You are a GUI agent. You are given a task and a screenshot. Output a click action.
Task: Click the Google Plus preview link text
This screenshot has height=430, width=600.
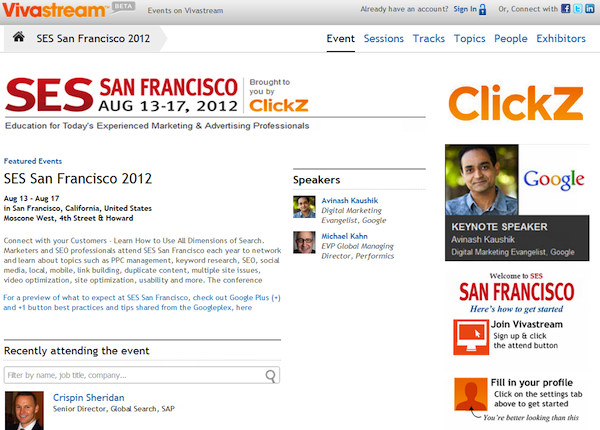click(142, 303)
